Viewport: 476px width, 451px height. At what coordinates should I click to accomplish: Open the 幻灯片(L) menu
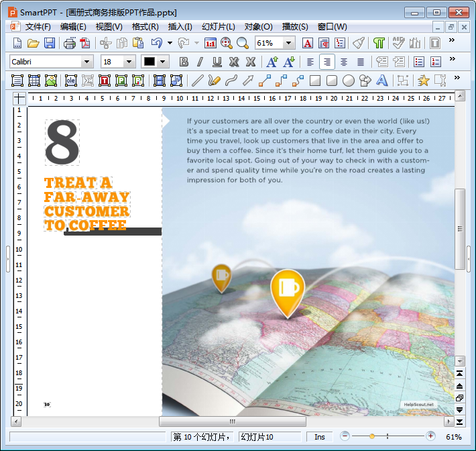218,26
